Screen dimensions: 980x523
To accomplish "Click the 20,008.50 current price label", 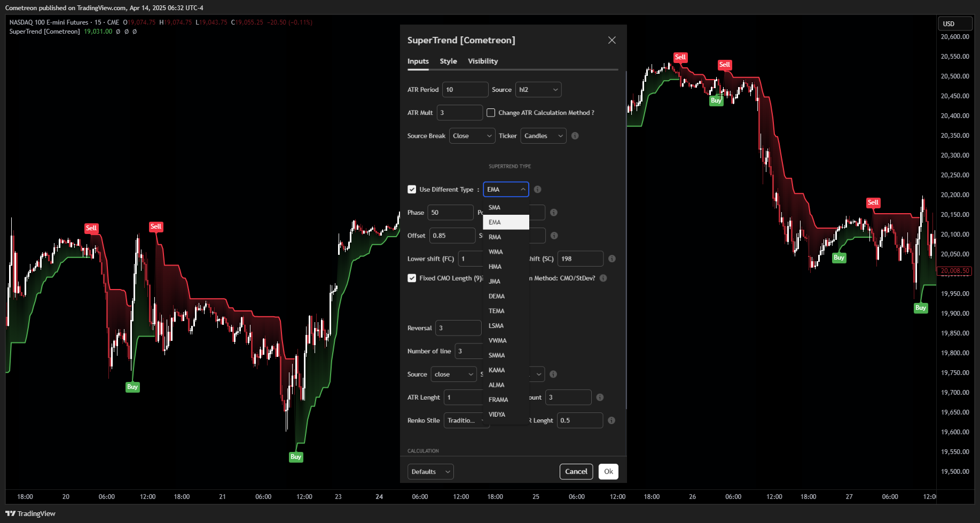I will point(955,271).
